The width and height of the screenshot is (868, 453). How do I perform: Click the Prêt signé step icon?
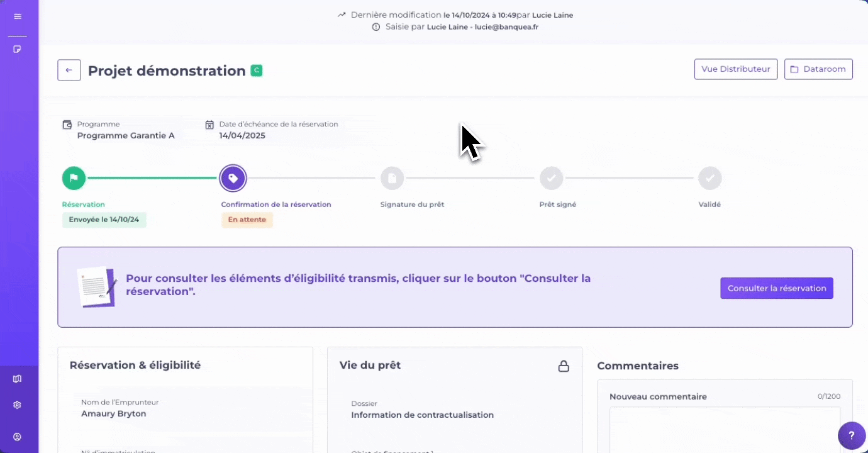pyautogui.click(x=551, y=178)
